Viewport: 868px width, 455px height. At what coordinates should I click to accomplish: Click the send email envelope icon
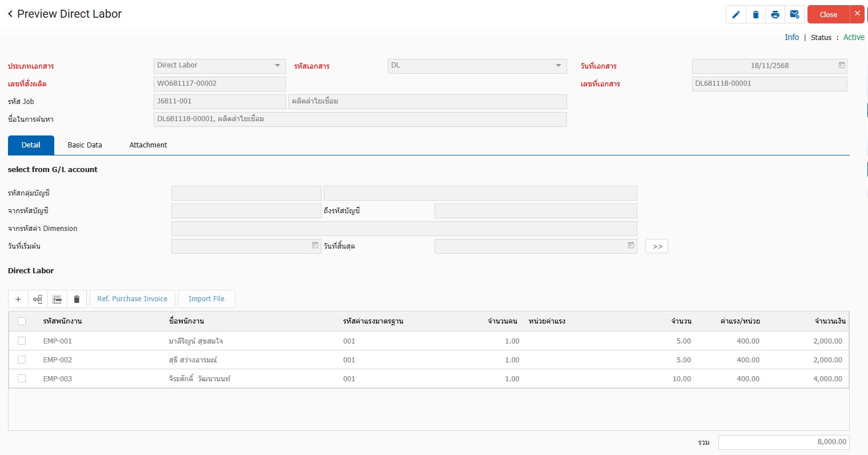tap(794, 15)
